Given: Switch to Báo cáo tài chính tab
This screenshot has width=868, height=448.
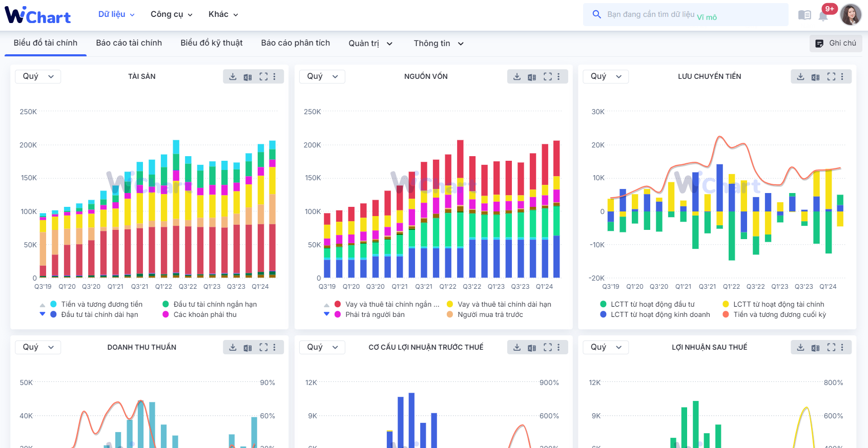Looking at the screenshot, I should coord(129,43).
